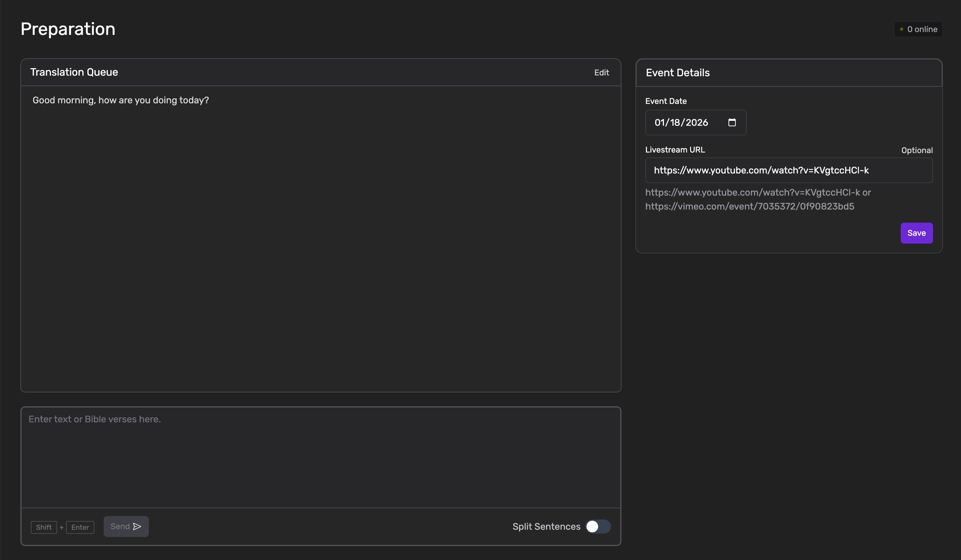961x560 pixels.
Task: Focus the Livestream URL input field
Action: [x=789, y=170]
